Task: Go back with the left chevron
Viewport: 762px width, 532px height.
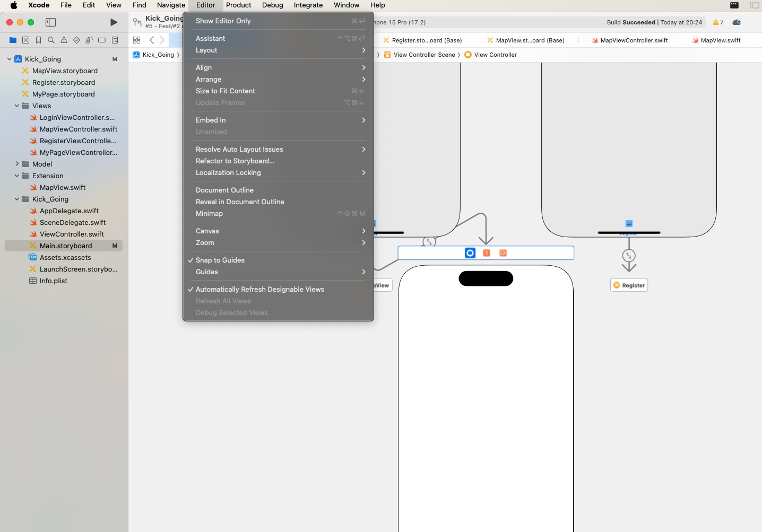Action: (x=152, y=40)
